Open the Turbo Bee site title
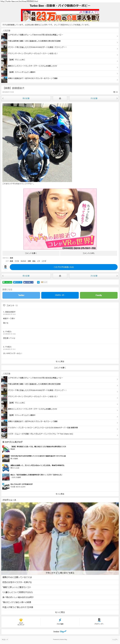This screenshot has width=120, height=644. (60, 5)
